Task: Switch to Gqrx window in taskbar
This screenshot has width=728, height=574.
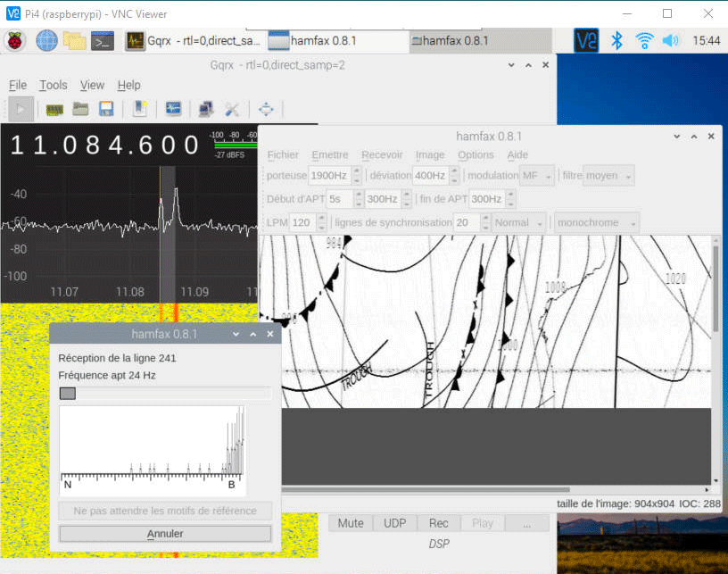Action: [194, 41]
